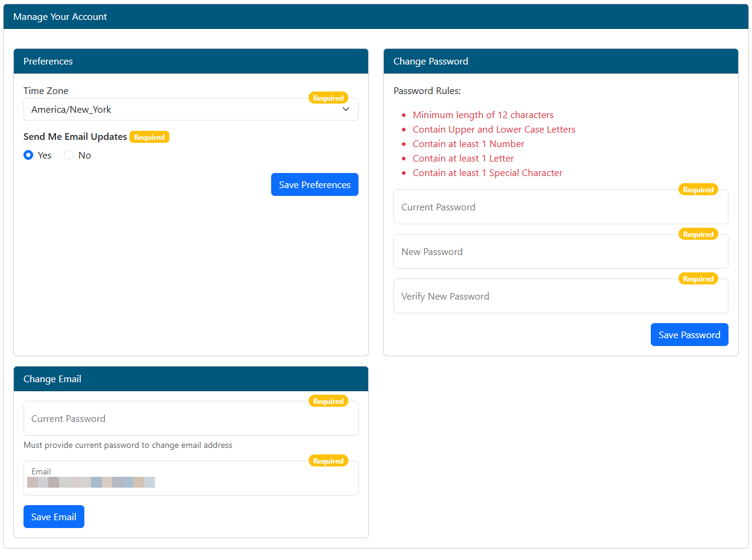
Task: Focus Current Password field in Change Email
Action: (x=190, y=419)
